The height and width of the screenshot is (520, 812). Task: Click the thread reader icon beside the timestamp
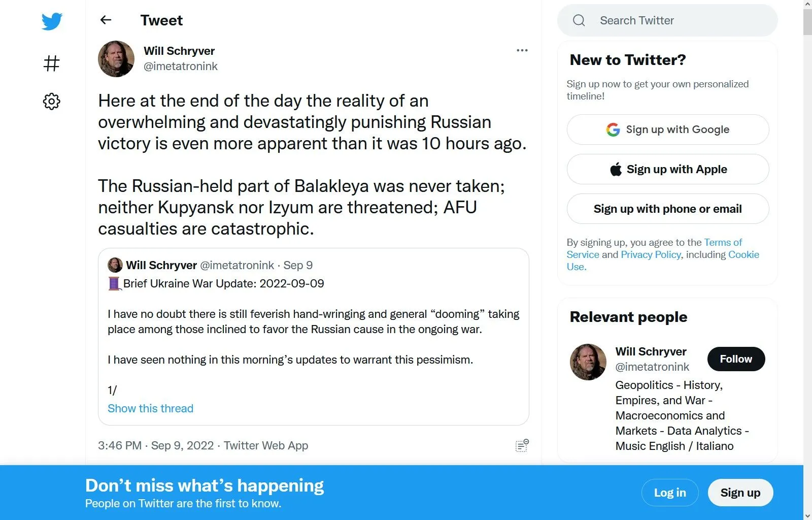[522, 446]
